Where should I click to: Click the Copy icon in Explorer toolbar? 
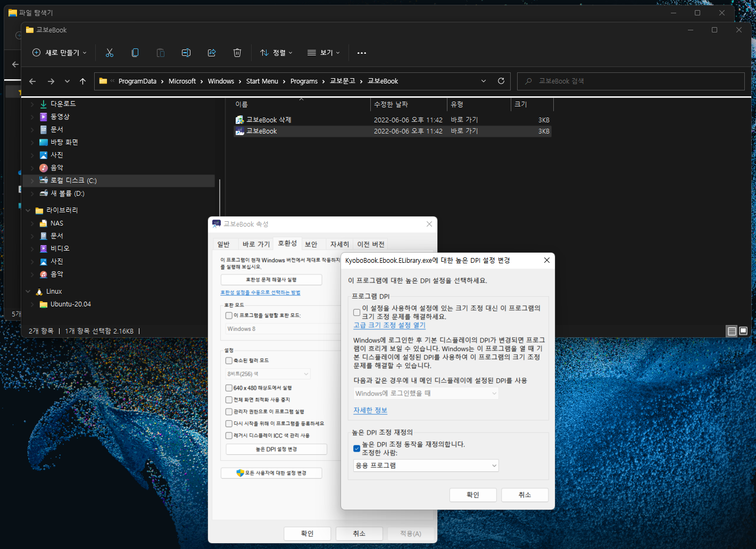(135, 53)
